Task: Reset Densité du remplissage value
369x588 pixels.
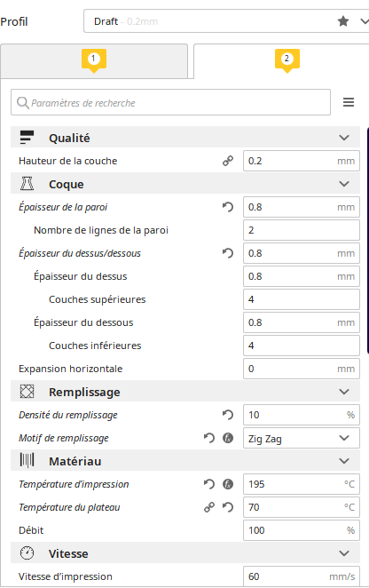Action: (x=228, y=415)
